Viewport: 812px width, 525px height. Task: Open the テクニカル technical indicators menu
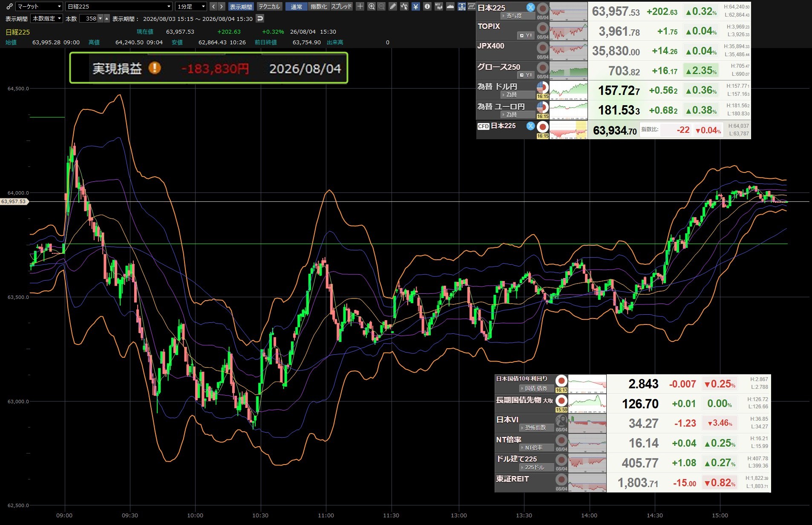(269, 6)
